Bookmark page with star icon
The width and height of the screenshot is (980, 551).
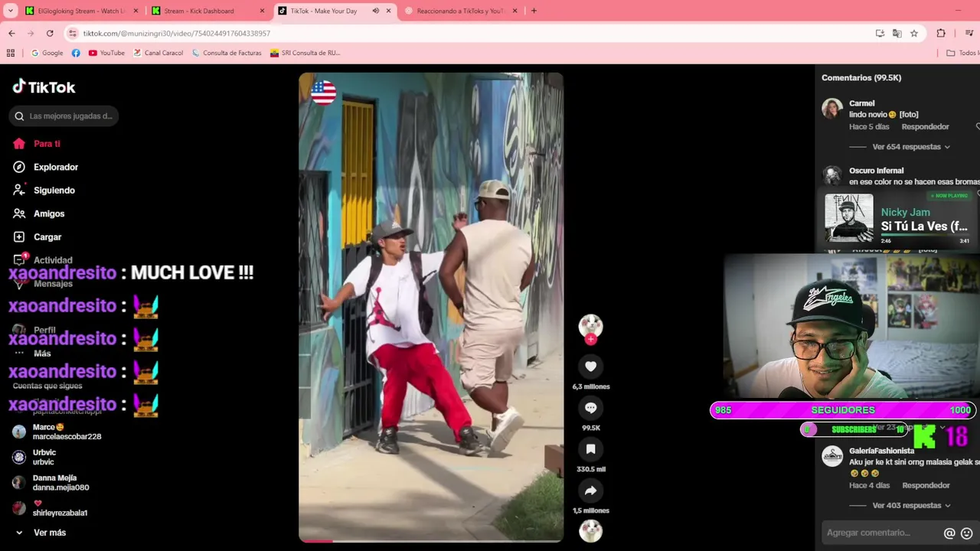914,34
